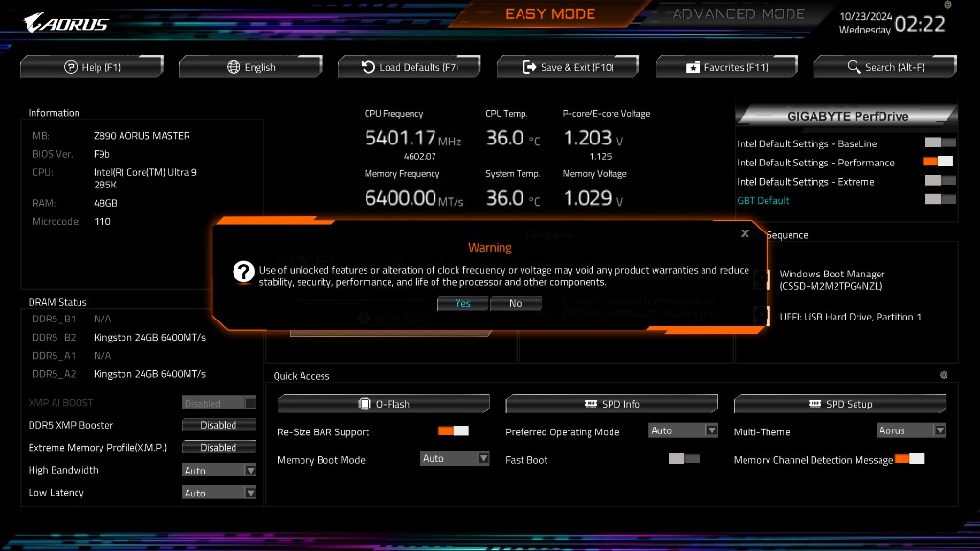Click the 02:22 clock display
Viewport: 980px width, 551px height.
tap(920, 24)
